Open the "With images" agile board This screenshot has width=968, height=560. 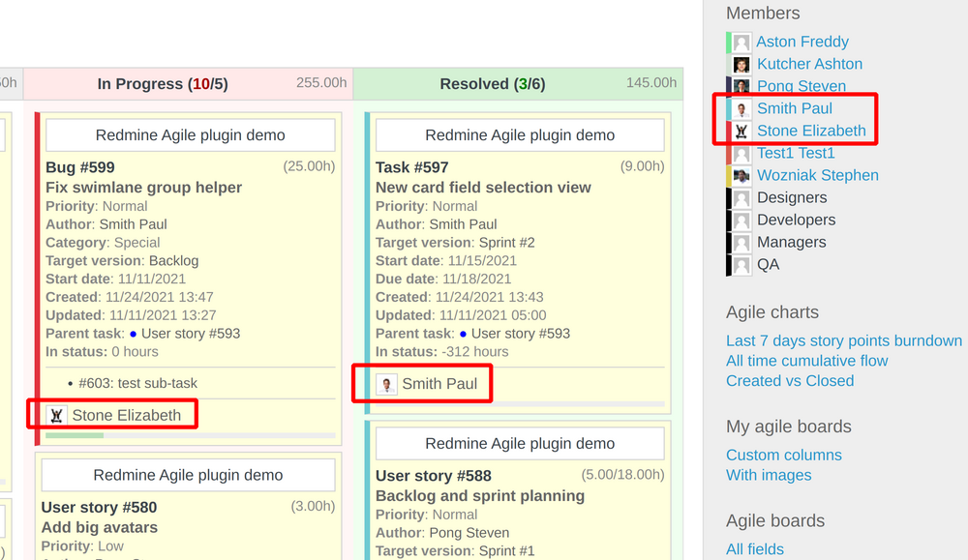[x=769, y=475]
